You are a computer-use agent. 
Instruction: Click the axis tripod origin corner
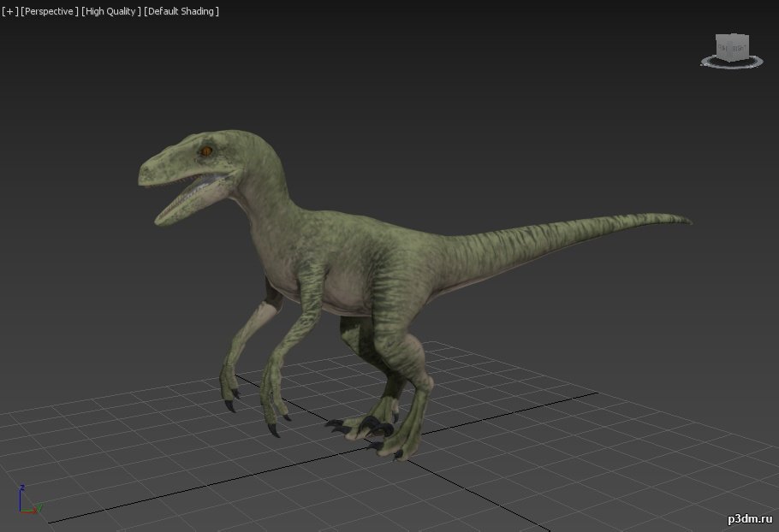(x=21, y=511)
